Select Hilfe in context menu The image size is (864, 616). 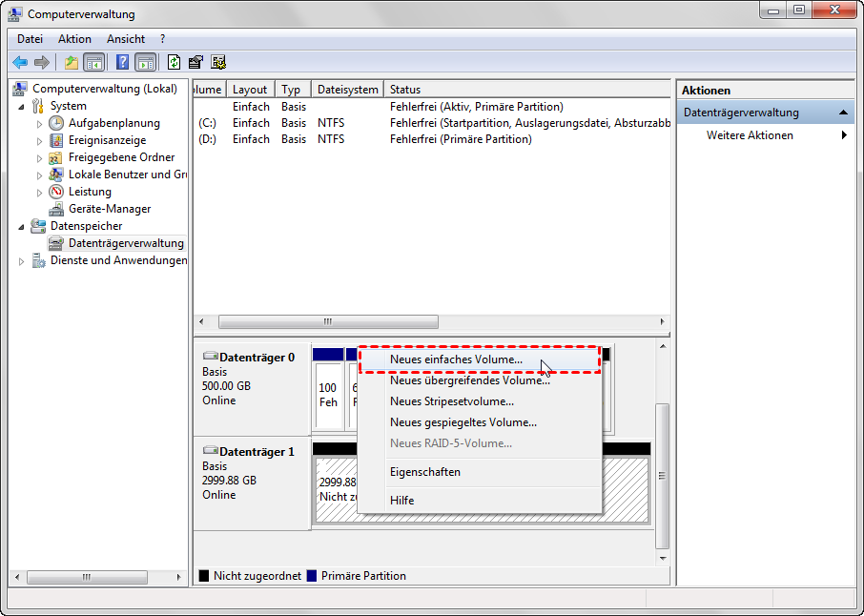[480, 501]
